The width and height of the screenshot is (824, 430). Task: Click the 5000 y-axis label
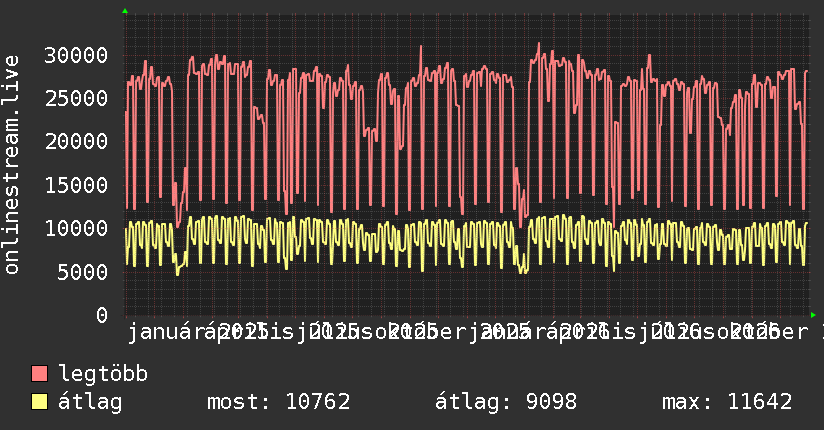click(83, 272)
